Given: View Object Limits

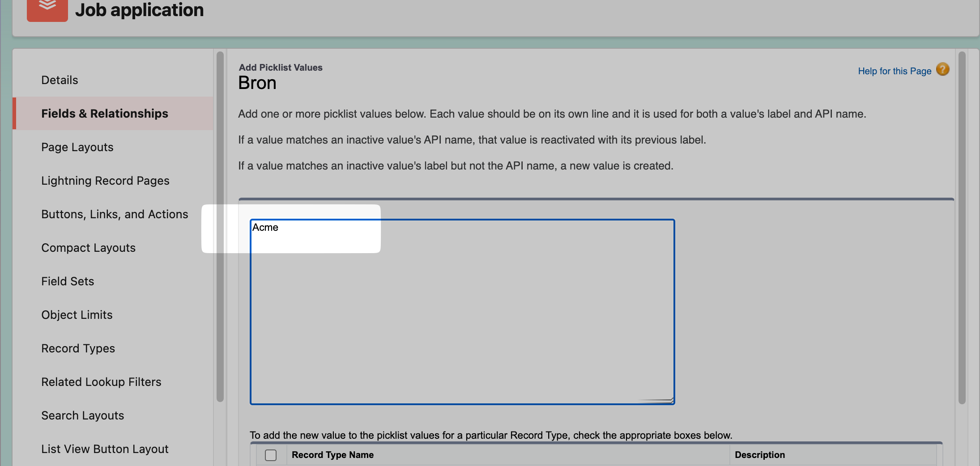Looking at the screenshot, I should point(77,315).
